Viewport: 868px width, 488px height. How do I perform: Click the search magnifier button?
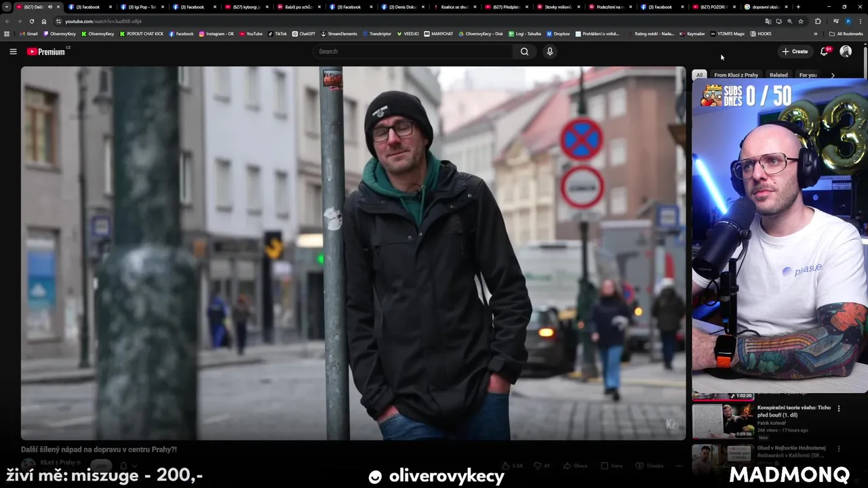pyautogui.click(x=524, y=52)
